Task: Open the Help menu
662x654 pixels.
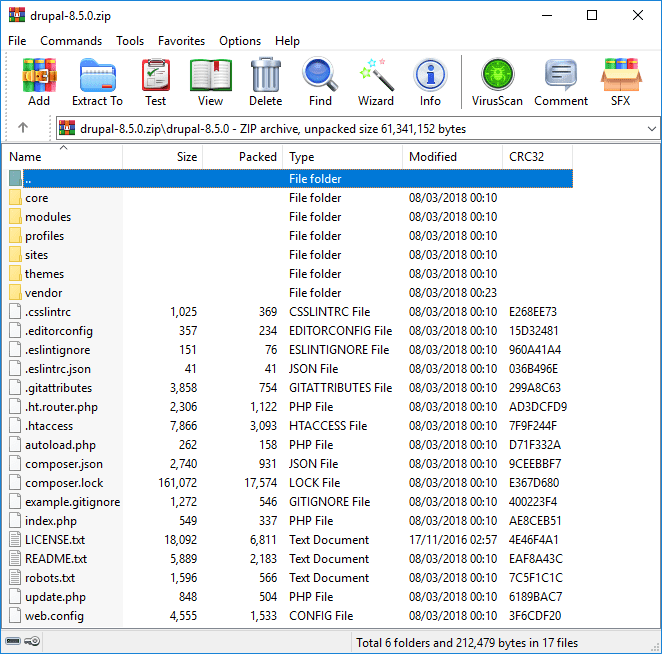Action: [x=287, y=41]
